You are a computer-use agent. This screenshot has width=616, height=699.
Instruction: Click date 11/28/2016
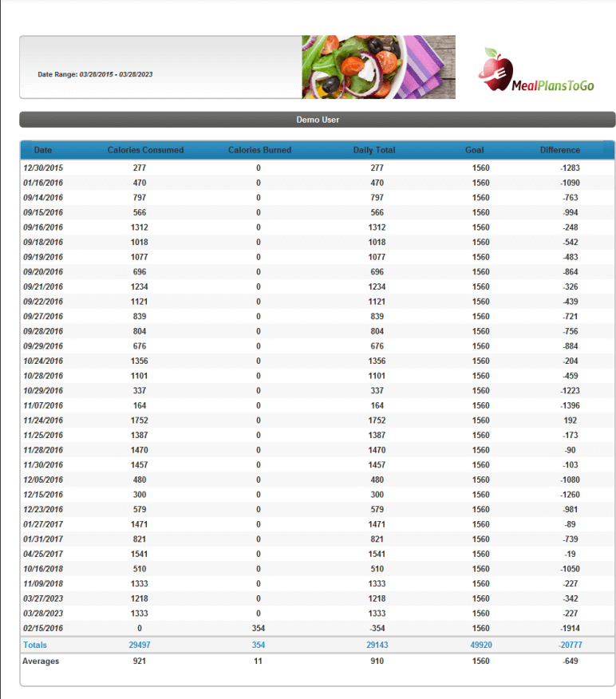point(43,450)
